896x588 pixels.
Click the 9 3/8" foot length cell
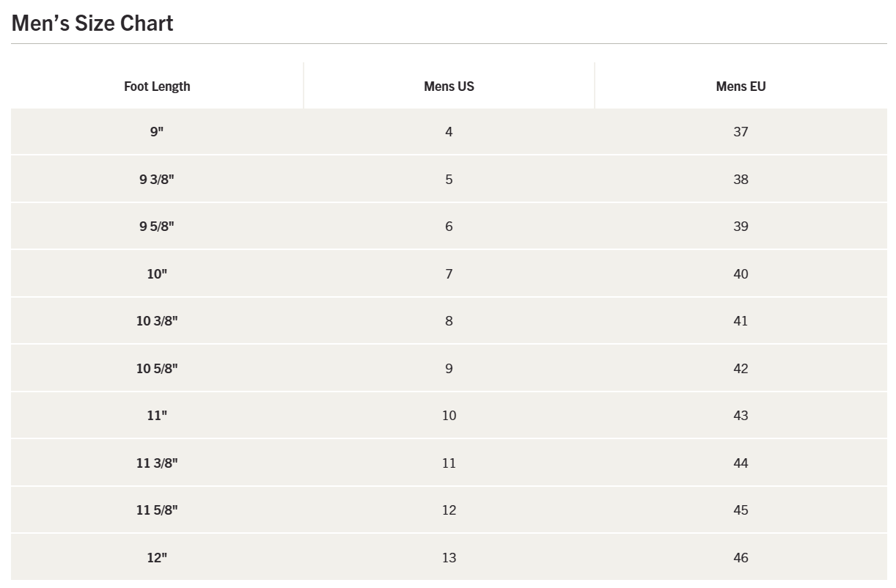157,180
